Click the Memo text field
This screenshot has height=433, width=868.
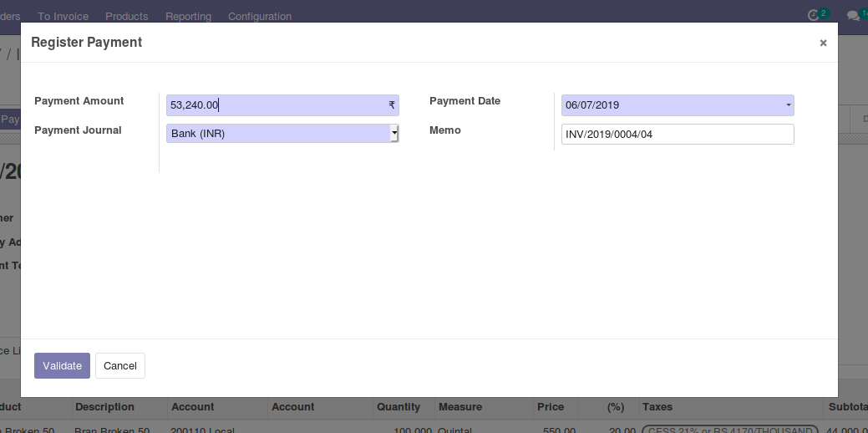677,135
